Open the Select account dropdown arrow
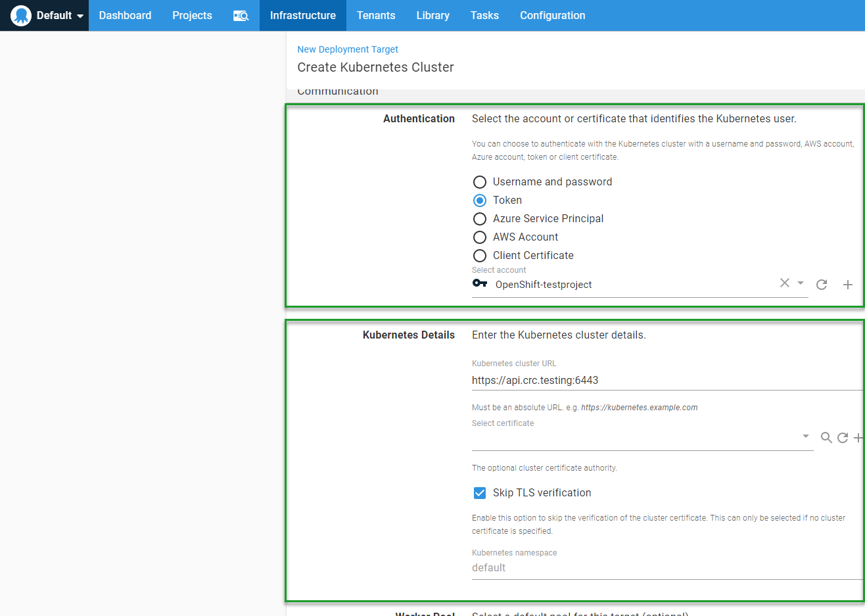Image resolution: width=865 pixels, height=616 pixels. (801, 283)
